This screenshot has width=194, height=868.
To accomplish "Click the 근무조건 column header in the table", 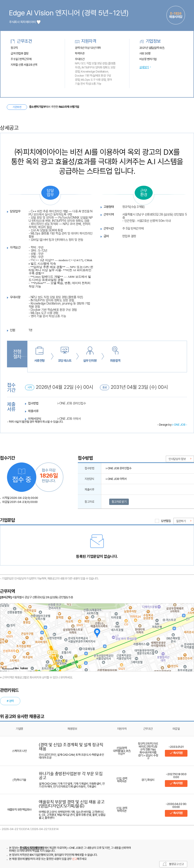I will [148, 729].
